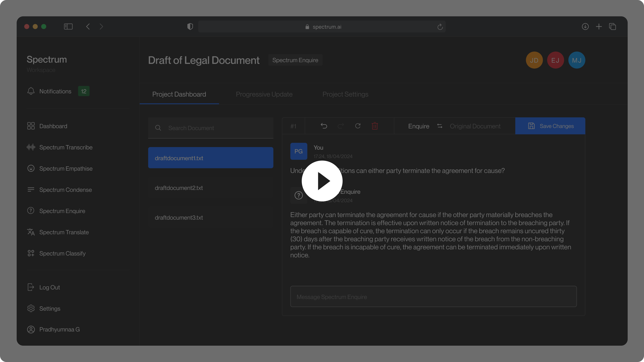
Task: Click the notifications bell icon
Action: click(x=31, y=91)
